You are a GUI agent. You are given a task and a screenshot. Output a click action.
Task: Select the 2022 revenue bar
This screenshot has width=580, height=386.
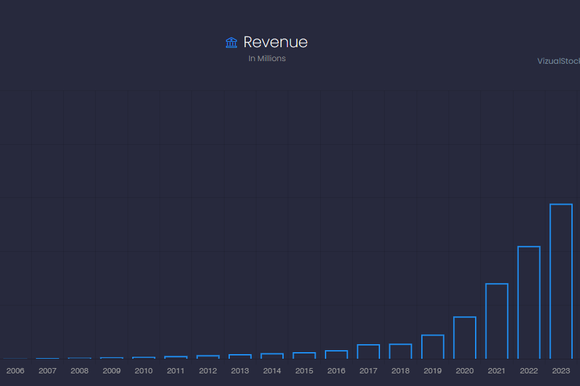(529, 302)
